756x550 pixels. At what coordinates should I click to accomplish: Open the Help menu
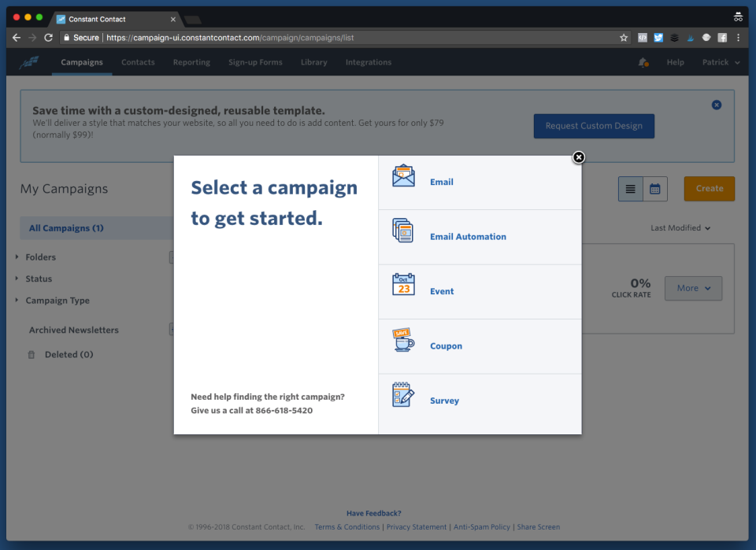point(675,62)
